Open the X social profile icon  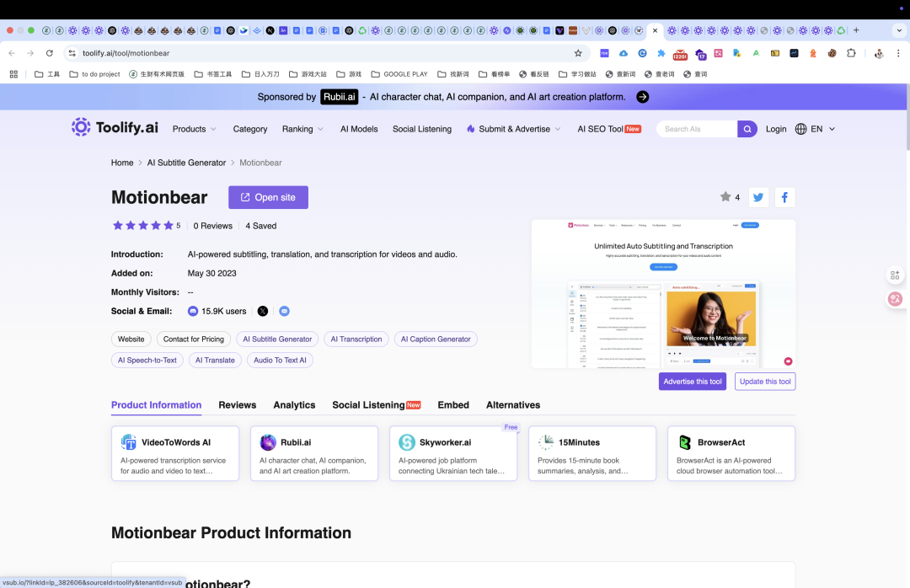tap(263, 311)
